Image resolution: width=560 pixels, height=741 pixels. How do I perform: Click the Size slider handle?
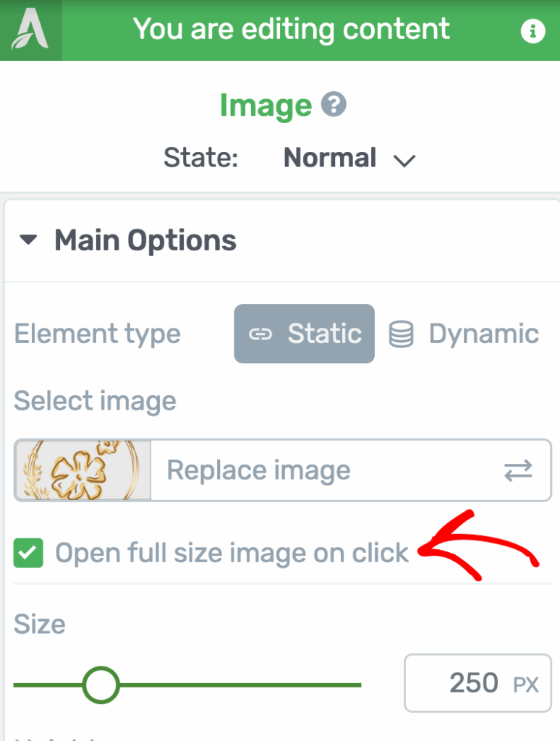pos(101,684)
